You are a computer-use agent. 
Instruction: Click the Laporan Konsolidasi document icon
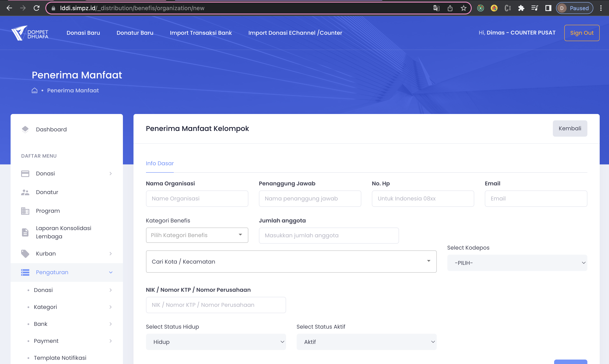point(25,232)
